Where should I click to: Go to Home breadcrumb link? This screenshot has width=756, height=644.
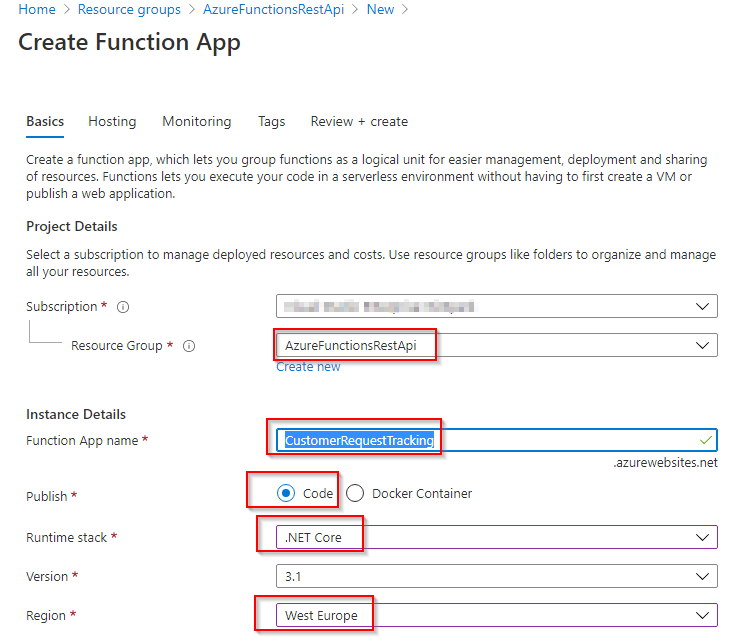37,9
